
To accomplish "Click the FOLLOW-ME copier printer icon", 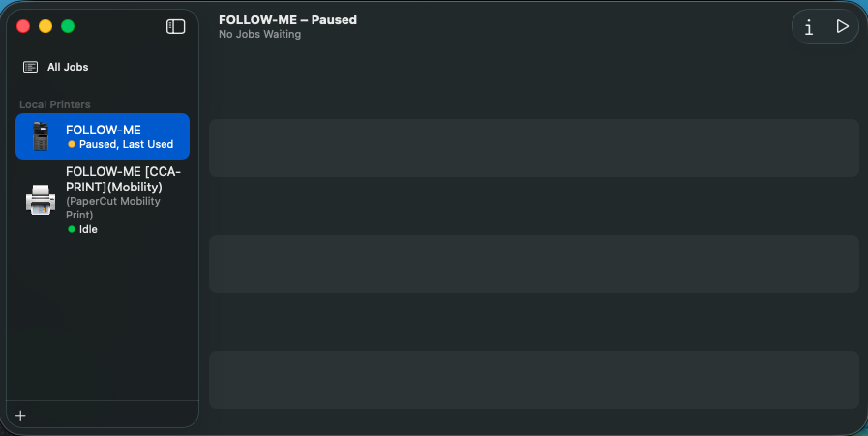I will 40,136.
